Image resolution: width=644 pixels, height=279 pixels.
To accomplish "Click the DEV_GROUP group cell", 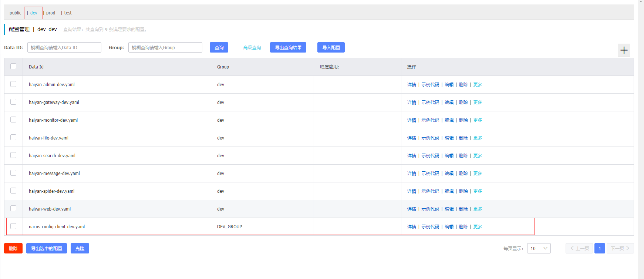I will point(262,227).
